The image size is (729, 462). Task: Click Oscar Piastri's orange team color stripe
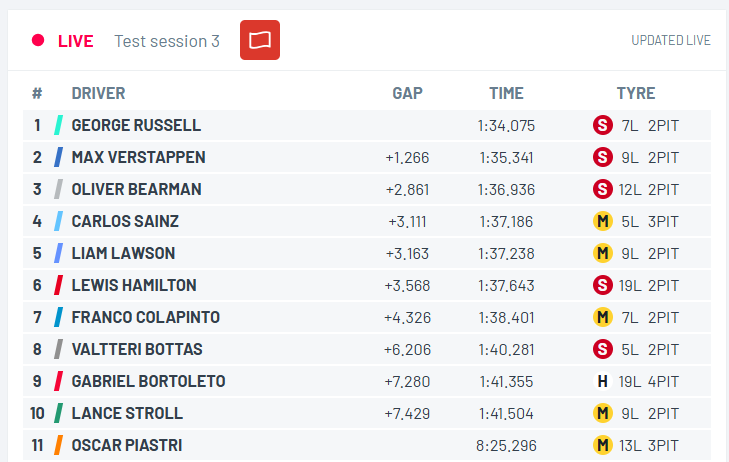click(x=59, y=446)
